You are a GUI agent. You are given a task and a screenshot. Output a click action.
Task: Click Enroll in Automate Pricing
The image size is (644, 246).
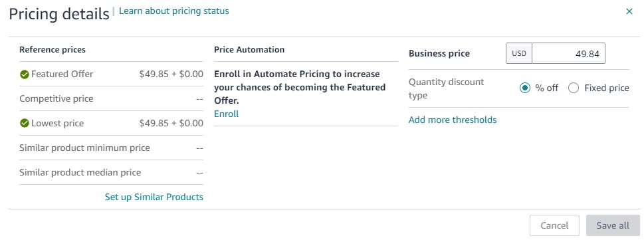coord(227,114)
